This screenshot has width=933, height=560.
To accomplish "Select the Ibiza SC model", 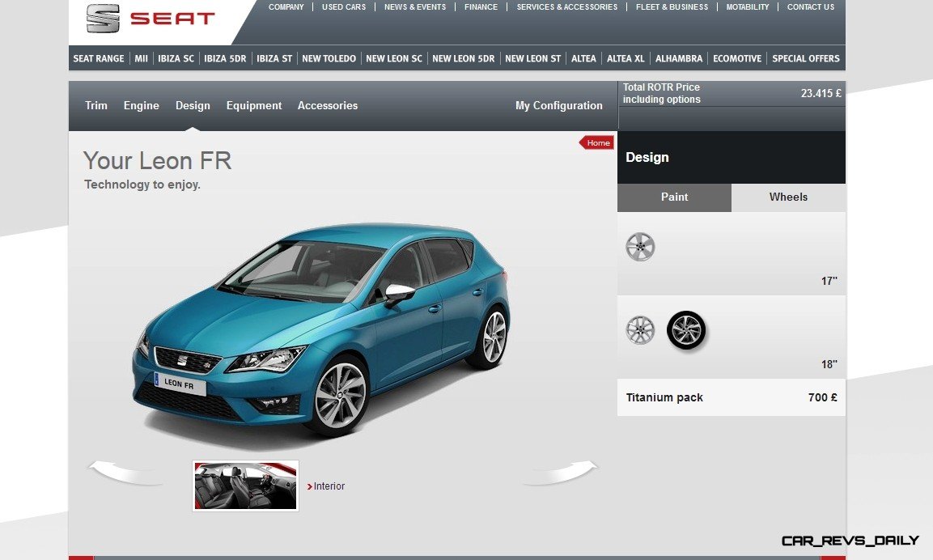I will point(176,58).
